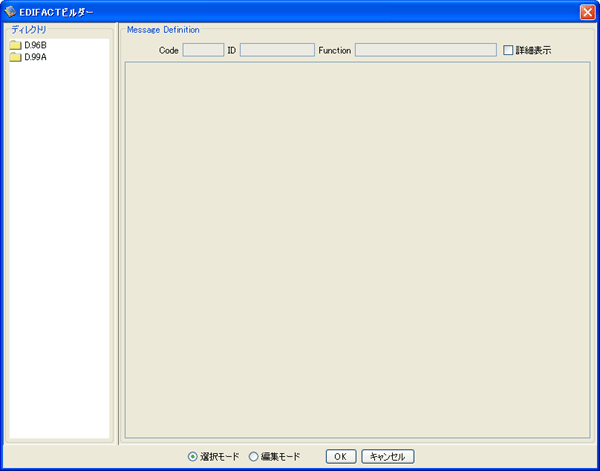Click blank area in directory list below D.99A
The height and width of the screenshot is (471, 600).
coord(57,250)
